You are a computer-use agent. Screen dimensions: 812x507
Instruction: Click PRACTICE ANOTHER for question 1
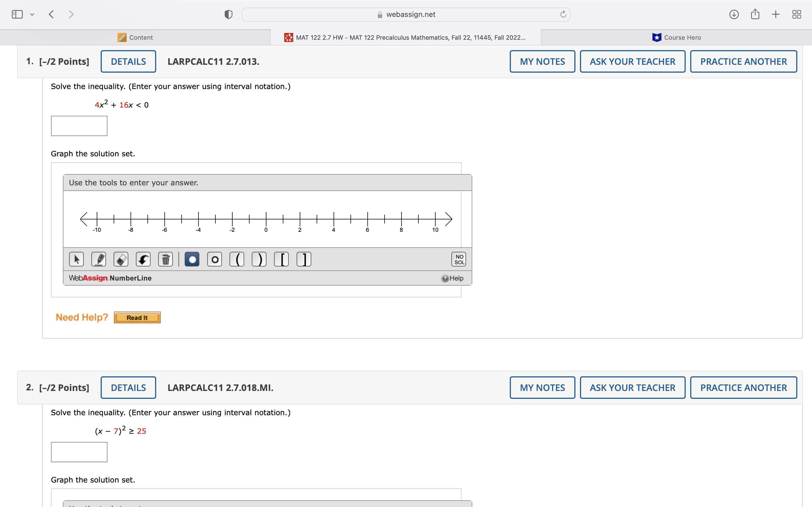[x=743, y=62]
